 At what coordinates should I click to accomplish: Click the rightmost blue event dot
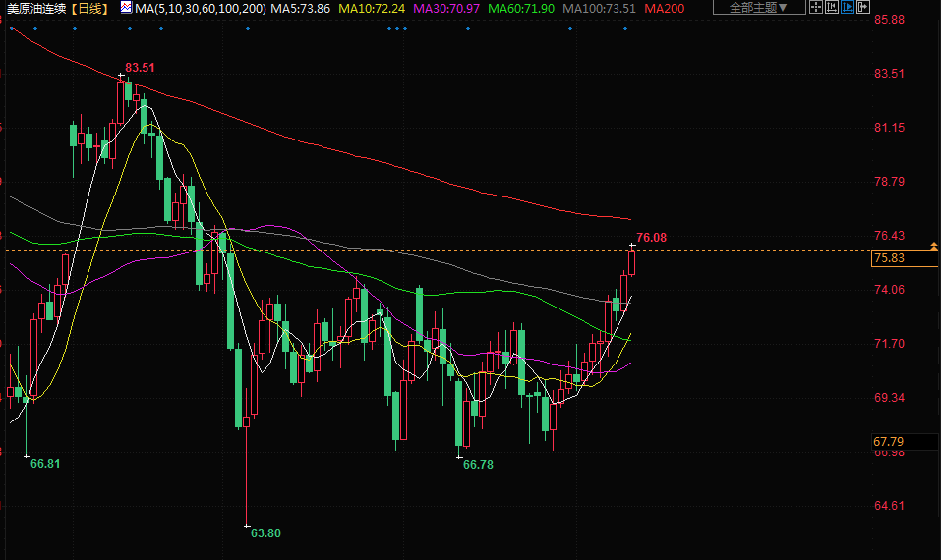(625, 28)
